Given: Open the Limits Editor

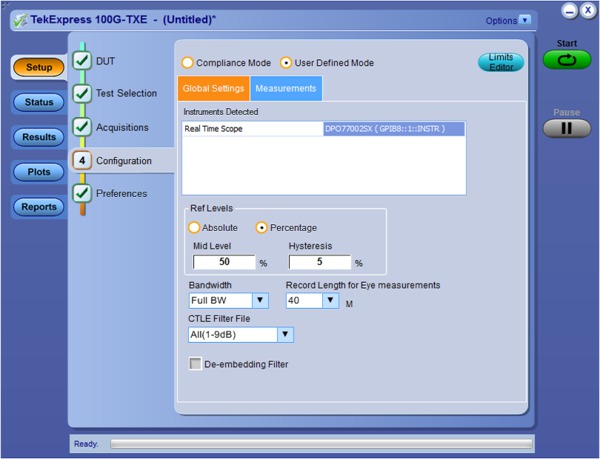Looking at the screenshot, I should tap(501, 62).
